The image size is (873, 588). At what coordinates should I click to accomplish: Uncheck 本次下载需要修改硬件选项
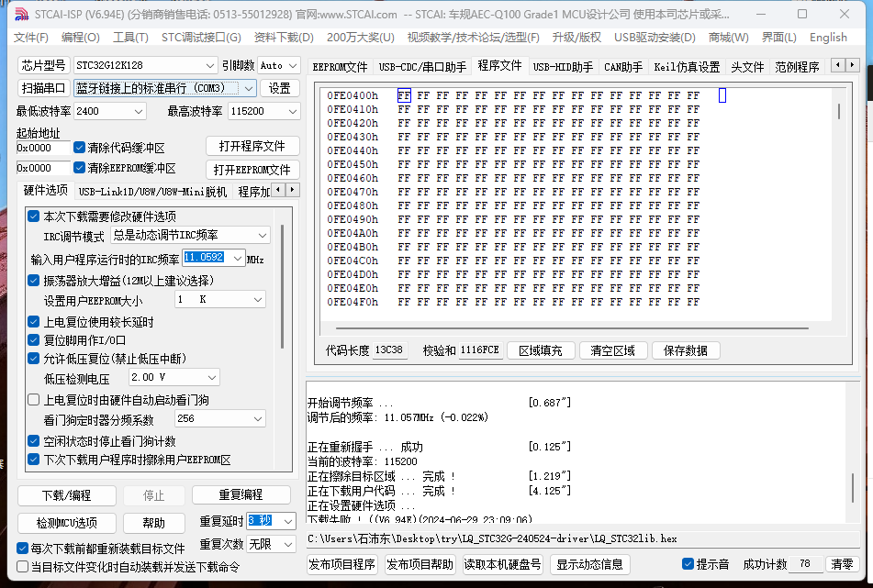pos(34,216)
